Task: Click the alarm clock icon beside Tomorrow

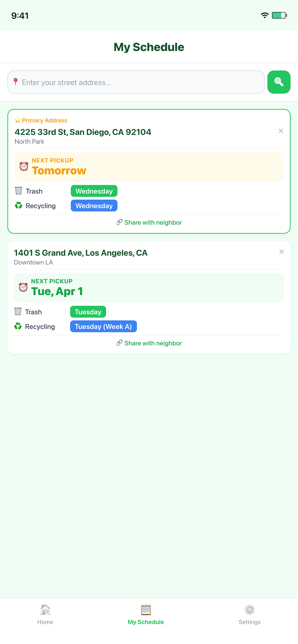Action: (x=24, y=166)
